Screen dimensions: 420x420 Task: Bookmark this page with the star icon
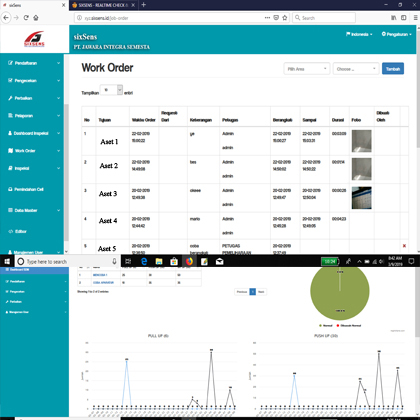click(x=285, y=18)
